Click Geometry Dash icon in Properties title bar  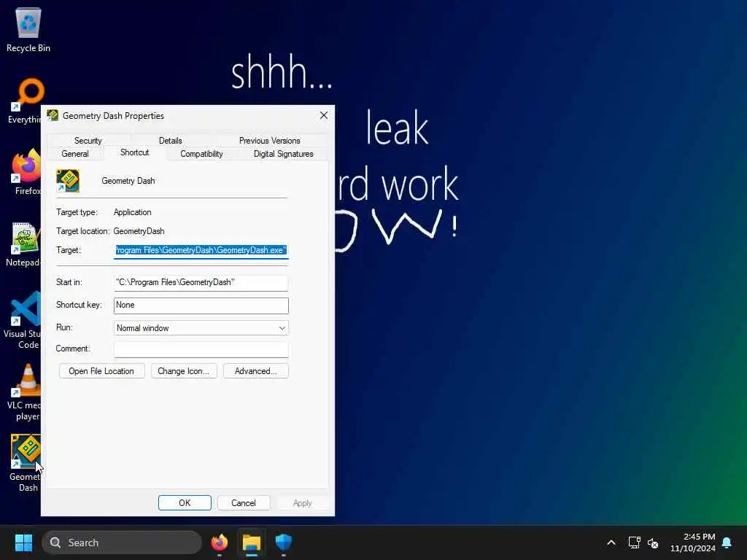tap(53, 115)
